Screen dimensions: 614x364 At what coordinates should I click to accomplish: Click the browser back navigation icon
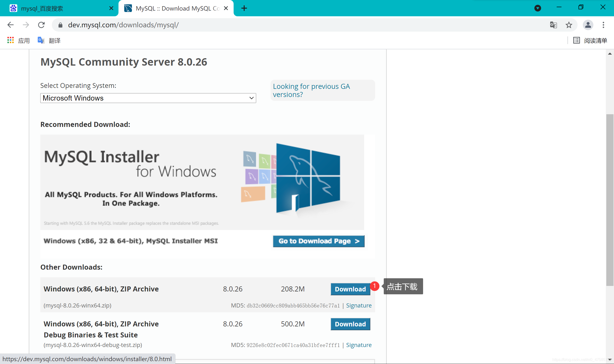point(11,24)
